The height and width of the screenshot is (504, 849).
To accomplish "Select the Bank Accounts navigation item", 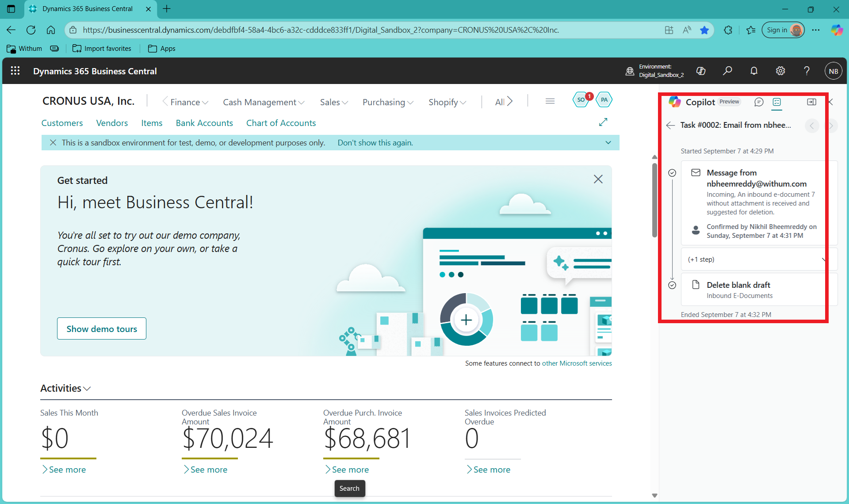I will (204, 123).
